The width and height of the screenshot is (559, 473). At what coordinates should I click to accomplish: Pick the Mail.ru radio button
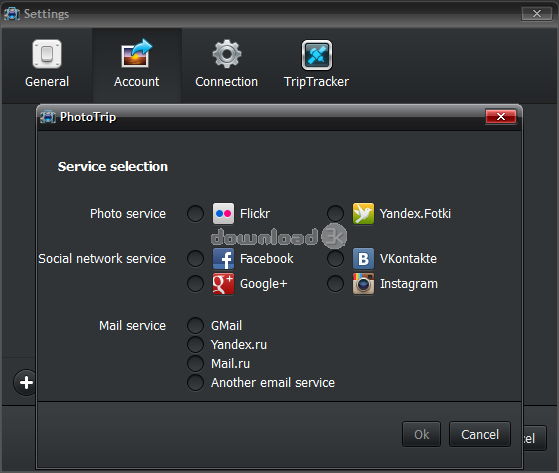click(195, 364)
